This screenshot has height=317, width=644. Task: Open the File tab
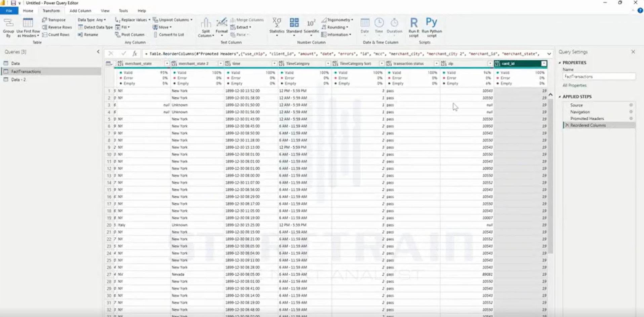(9, 11)
